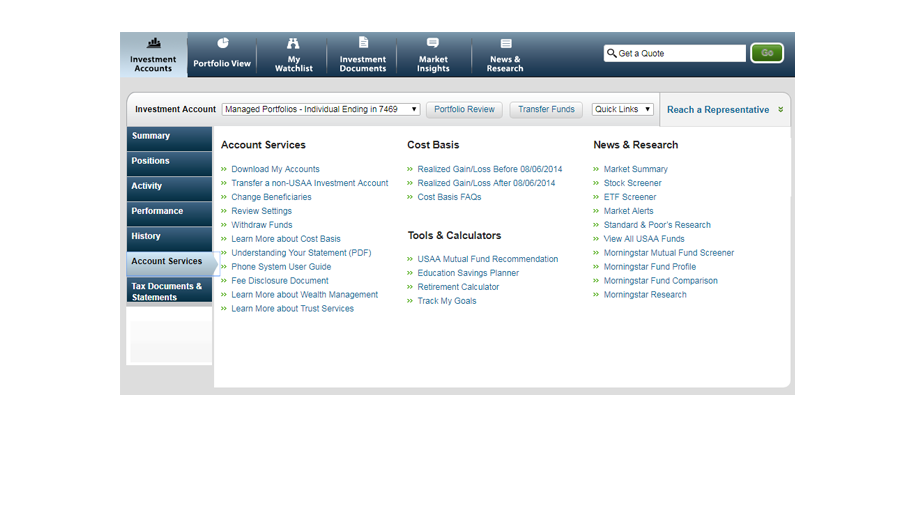Image resolution: width=912 pixels, height=526 pixels.
Task: Click Track My Goals link
Action: tap(447, 301)
